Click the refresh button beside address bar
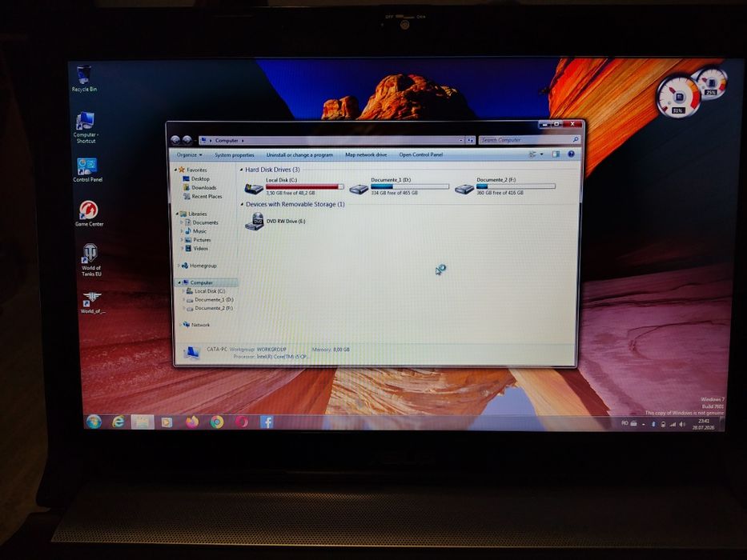 (470, 140)
